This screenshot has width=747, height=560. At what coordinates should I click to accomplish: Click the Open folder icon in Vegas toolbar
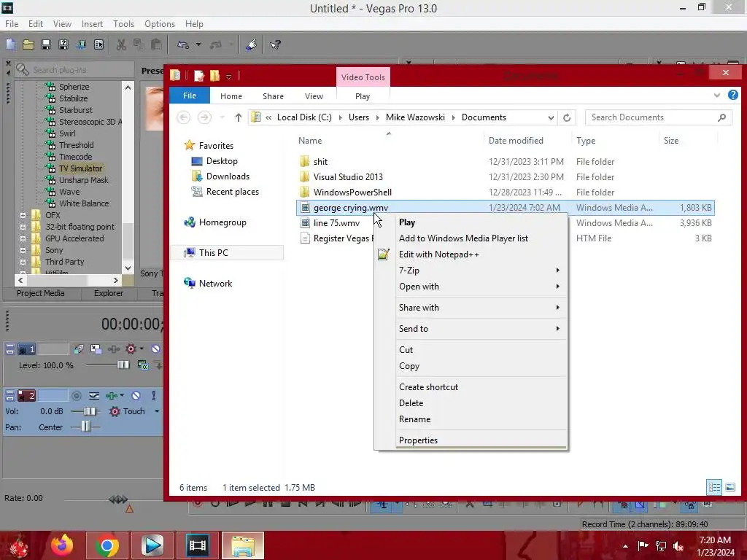28,44
